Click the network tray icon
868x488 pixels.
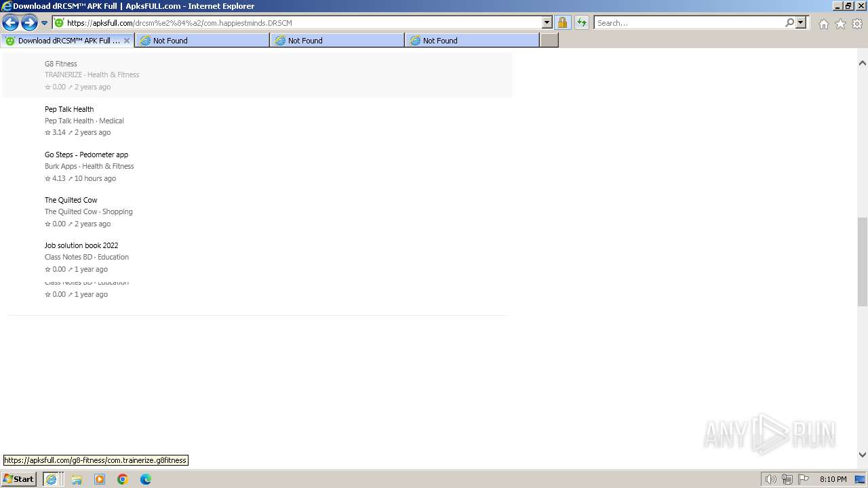787,479
